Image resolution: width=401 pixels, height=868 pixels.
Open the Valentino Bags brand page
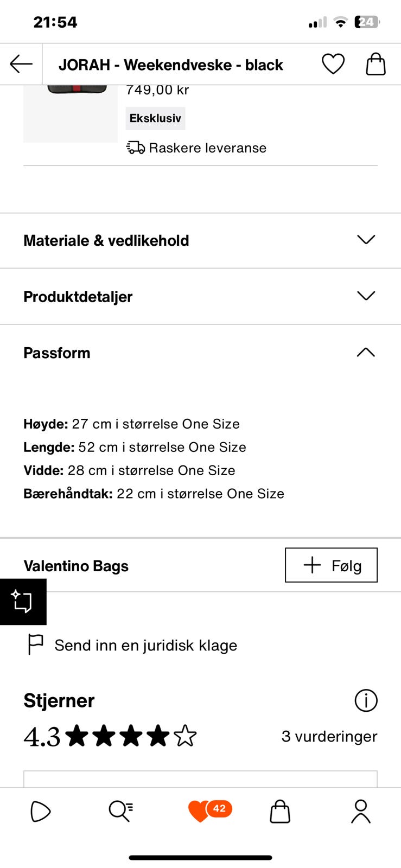pyautogui.click(x=75, y=565)
